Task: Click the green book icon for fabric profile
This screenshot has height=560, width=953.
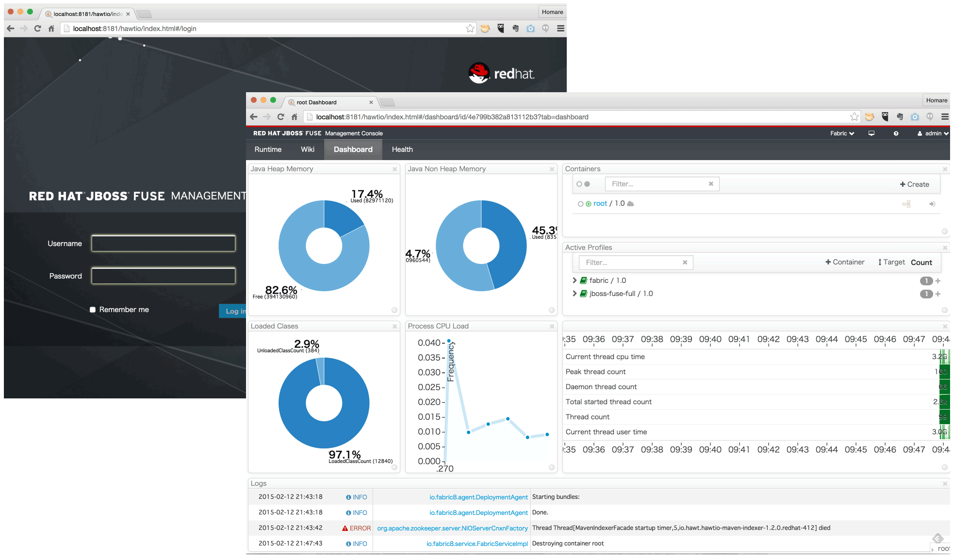Action: [584, 280]
